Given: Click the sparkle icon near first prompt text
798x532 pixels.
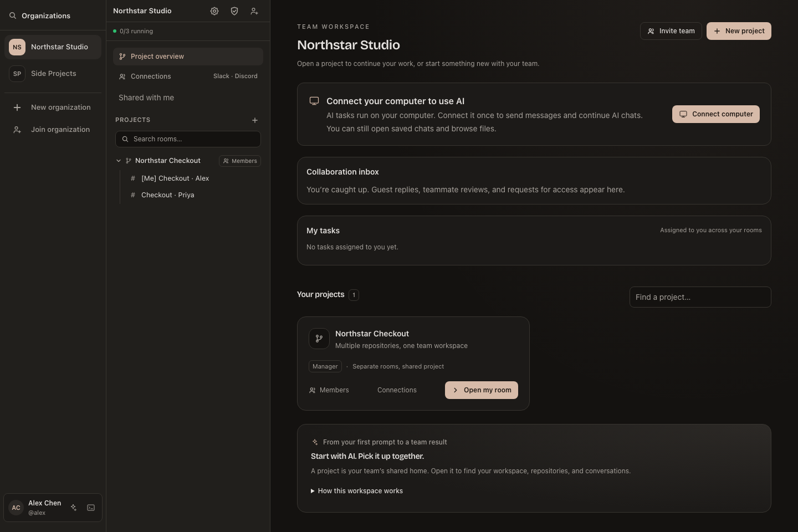Looking at the screenshot, I should coord(315,442).
